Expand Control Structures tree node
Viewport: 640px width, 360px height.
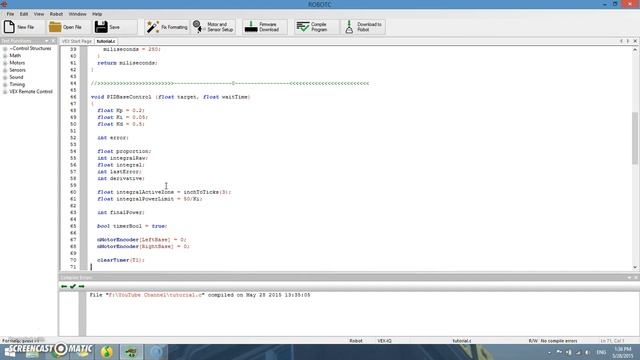[5, 49]
